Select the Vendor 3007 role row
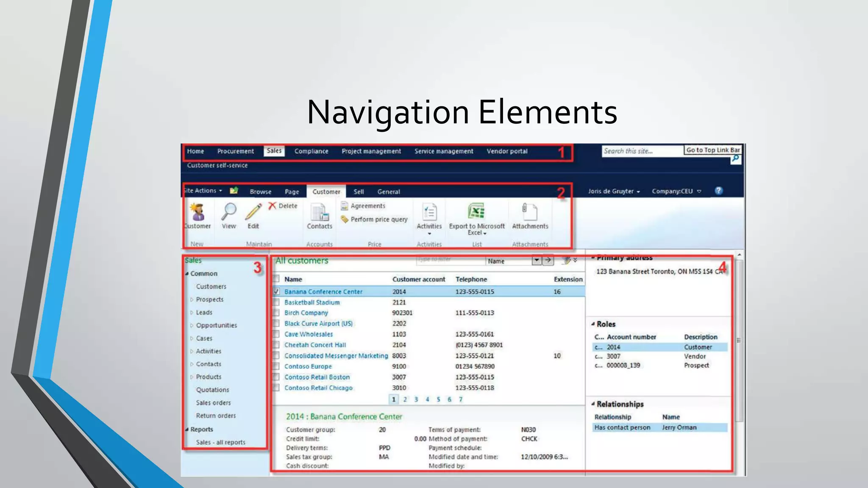 659,356
